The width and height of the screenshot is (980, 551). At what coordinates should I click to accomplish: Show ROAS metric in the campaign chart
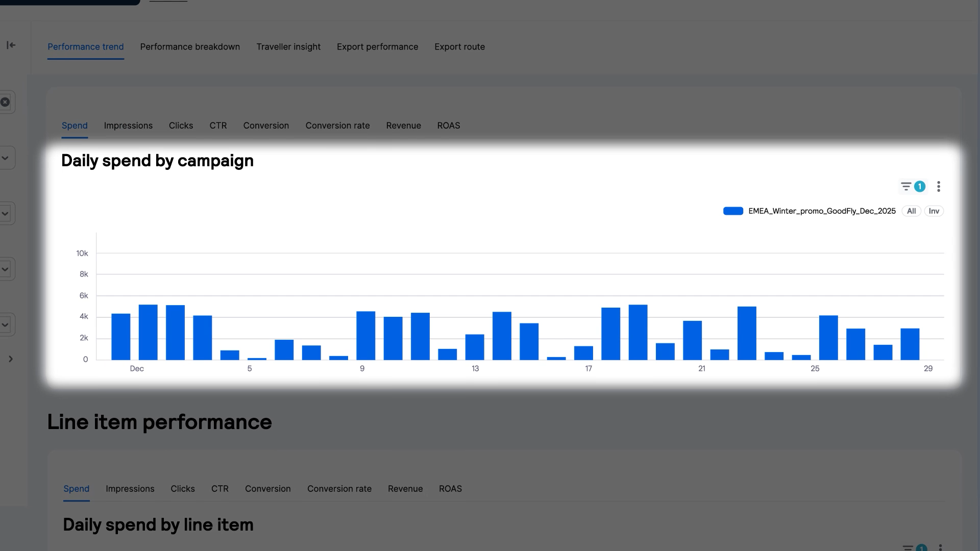coord(448,126)
